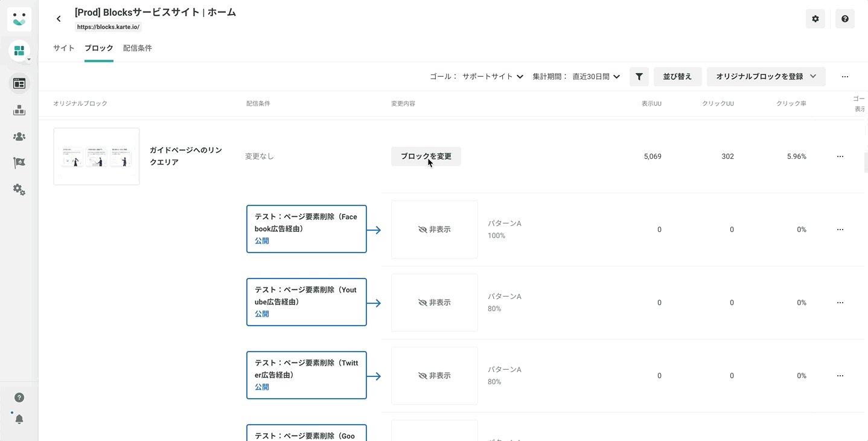Click the 並び替え button

[x=677, y=77]
